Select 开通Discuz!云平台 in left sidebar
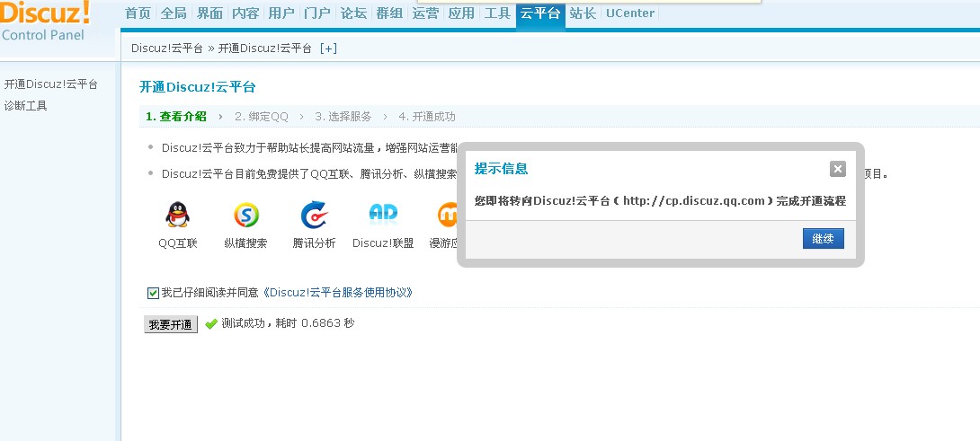Viewport: 980px width, 441px height. [51, 84]
